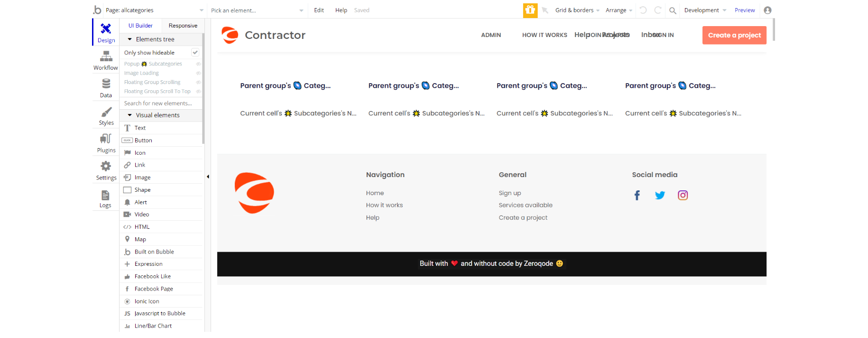868x338 pixels.
Task: Add an Image visual element
Action: click(x=162, y=177)
